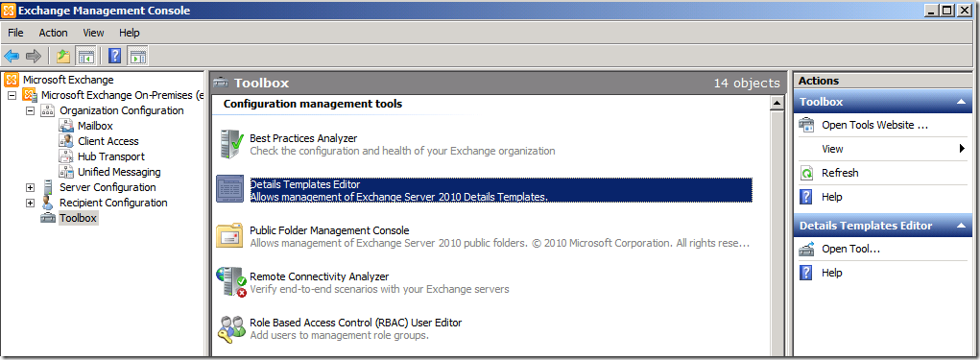Select Details Templates Editor tool entry

(501, 191)
